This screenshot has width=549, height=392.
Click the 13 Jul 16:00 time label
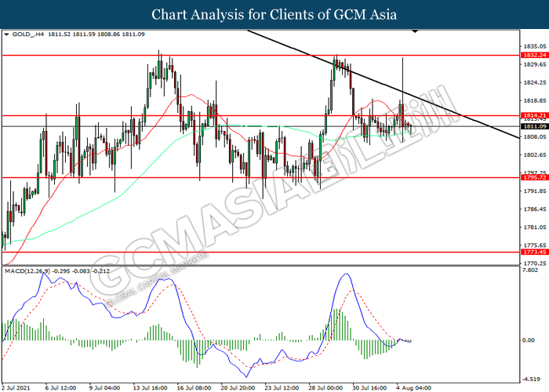tap(150, 388)
